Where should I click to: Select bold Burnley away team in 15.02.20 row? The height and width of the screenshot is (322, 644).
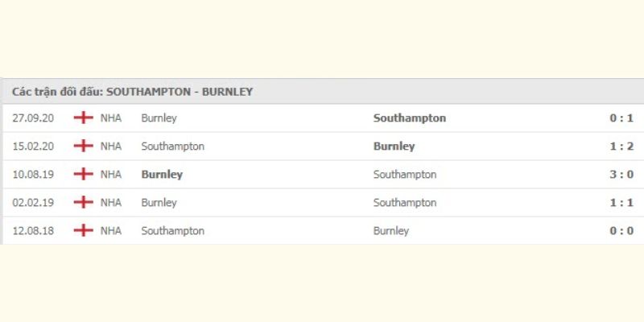[394, 147]
